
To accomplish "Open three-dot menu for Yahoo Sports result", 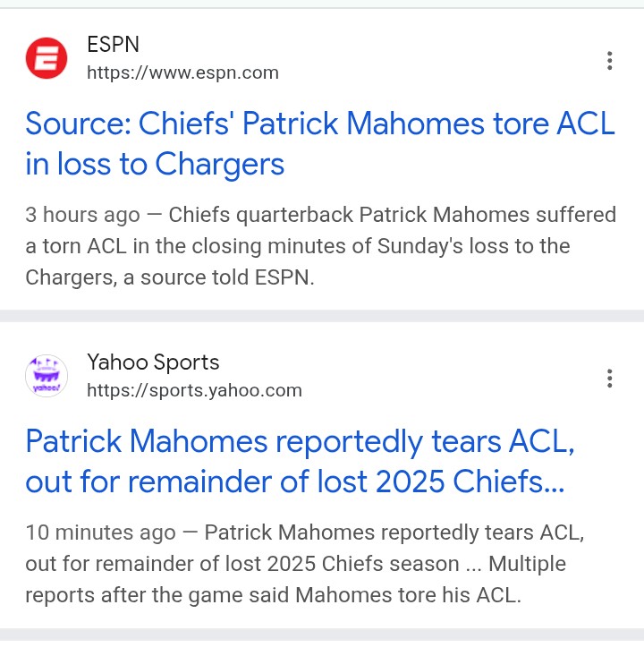I will 609,379.
